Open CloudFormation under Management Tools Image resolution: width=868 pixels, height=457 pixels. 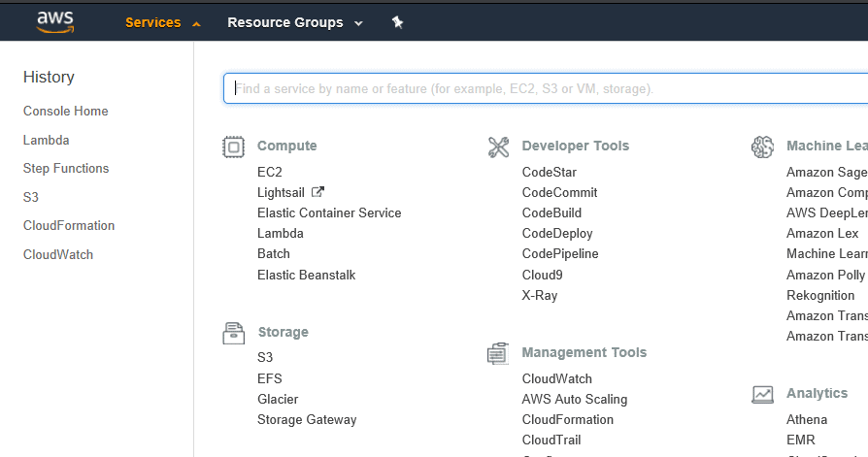568,419
